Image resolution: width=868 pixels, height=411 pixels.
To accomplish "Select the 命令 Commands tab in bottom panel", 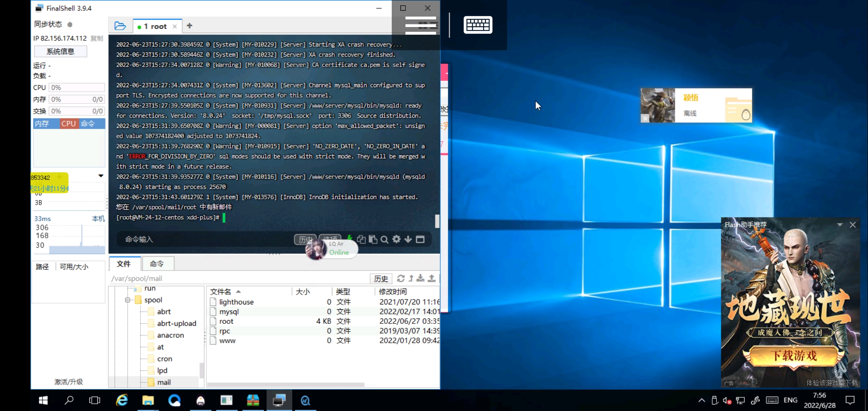I will click(157, 264).
